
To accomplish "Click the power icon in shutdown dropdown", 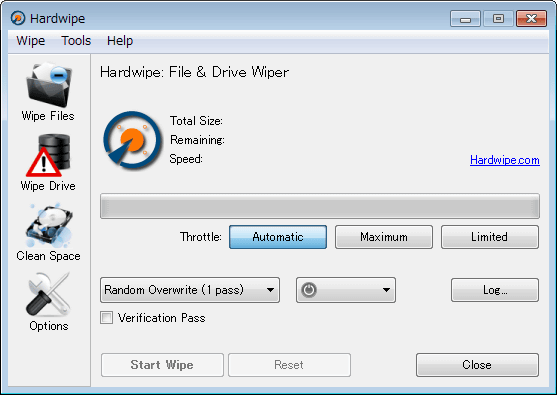I will pos(309,290).
